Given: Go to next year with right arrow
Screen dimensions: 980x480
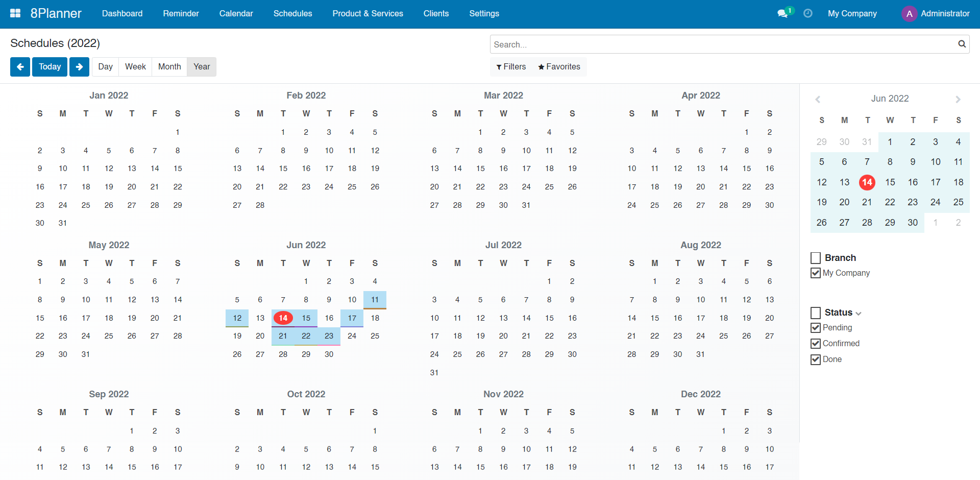Looking at the screenshot, I should [80, 67].
